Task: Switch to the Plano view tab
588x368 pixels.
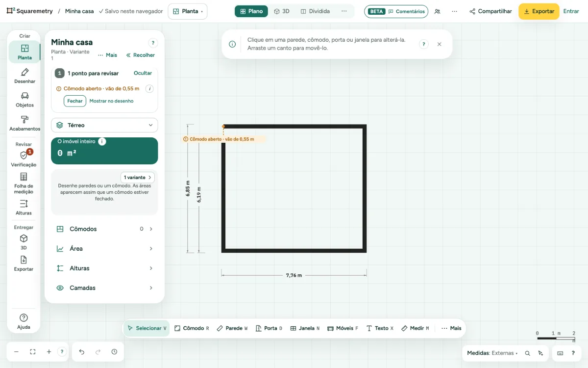Action: (x=251, y=11)
